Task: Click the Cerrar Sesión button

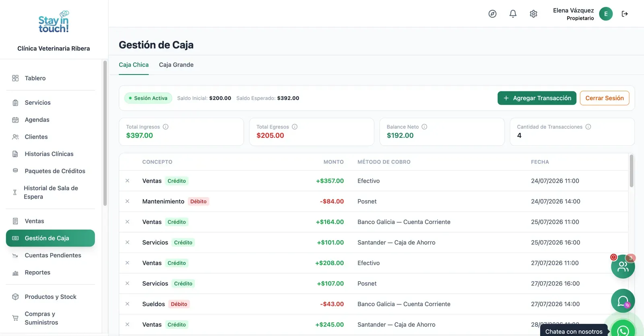Action: [605, 98]
